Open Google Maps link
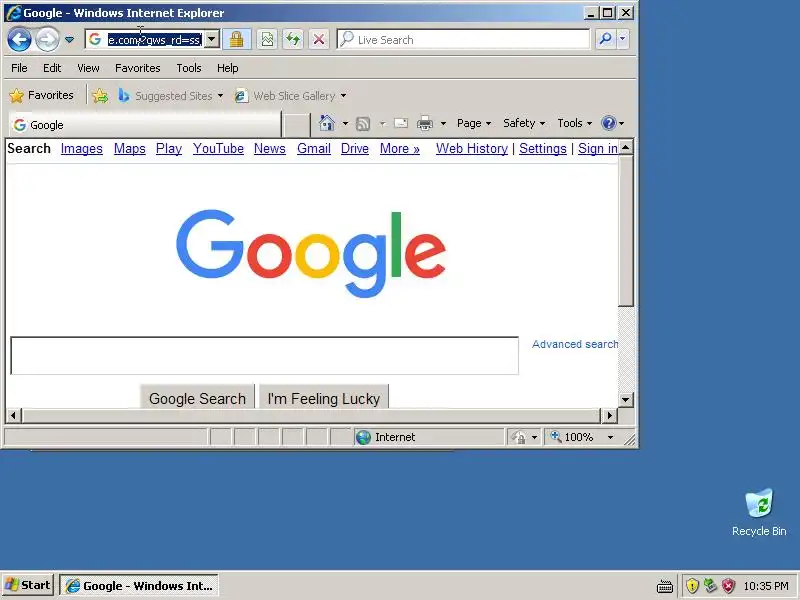This screenshot has height=600, width=800. [x=130, y=148]
